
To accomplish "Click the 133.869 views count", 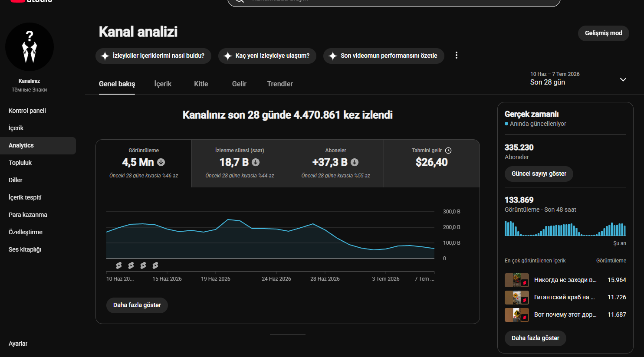I will pyautogui.click(x=519, y=200).
